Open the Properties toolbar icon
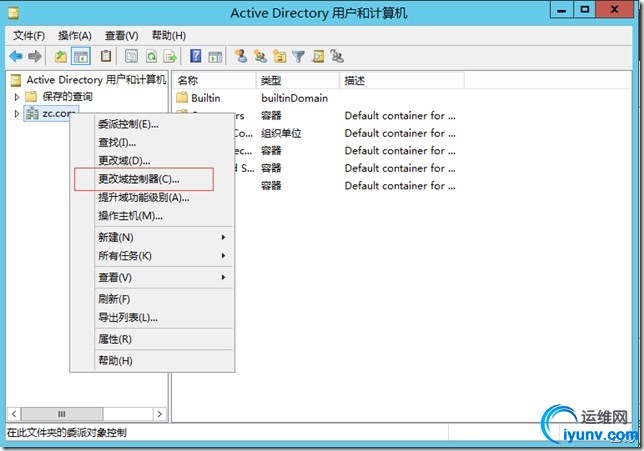 coord(131,56)
